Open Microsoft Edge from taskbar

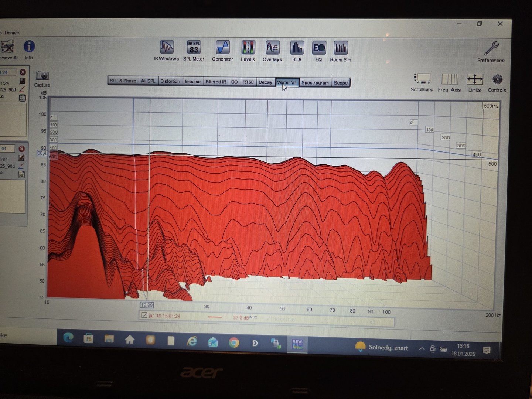[68, 338]
